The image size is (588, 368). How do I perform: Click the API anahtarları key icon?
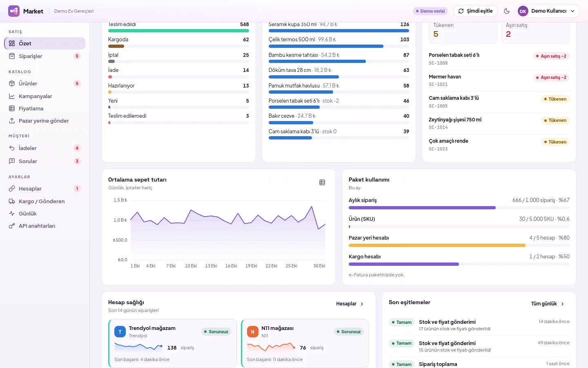[x=12, y=226]
